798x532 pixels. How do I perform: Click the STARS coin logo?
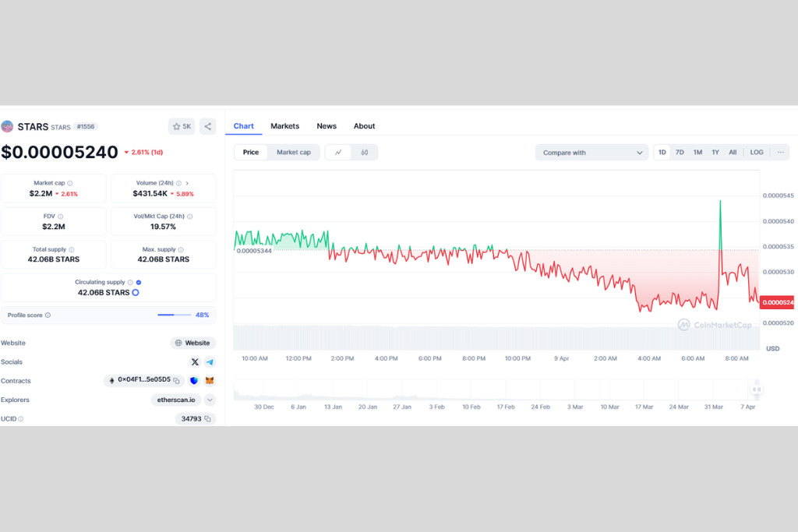pyautogui.click(x=7, y=127)
